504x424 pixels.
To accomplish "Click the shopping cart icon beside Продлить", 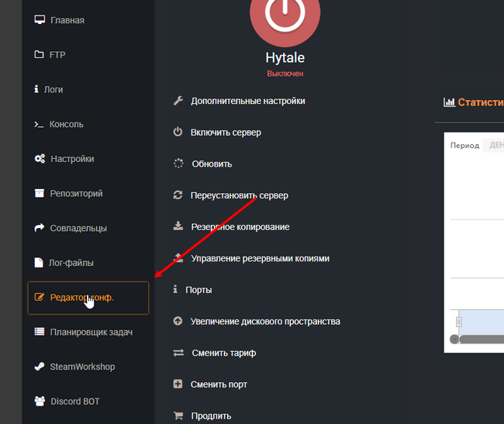I will (178, 415).
